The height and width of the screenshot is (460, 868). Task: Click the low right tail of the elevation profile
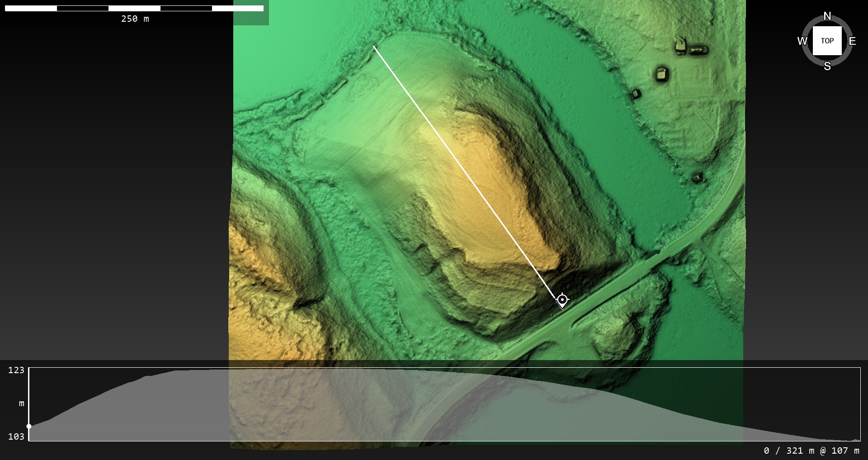836,439
